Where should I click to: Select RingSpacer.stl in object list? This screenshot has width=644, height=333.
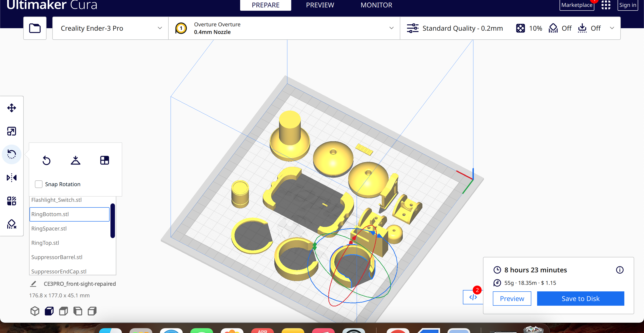(49, 228)
